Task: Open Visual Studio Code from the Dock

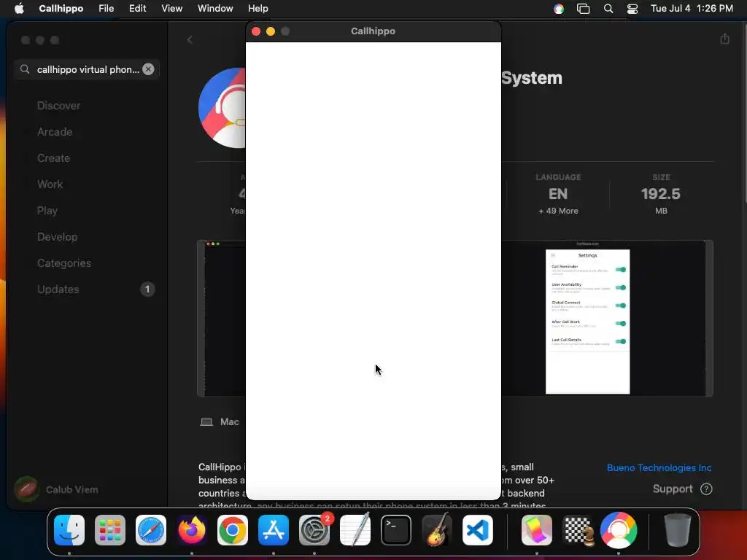Action: pyautogui.click(x=477, y=530)
